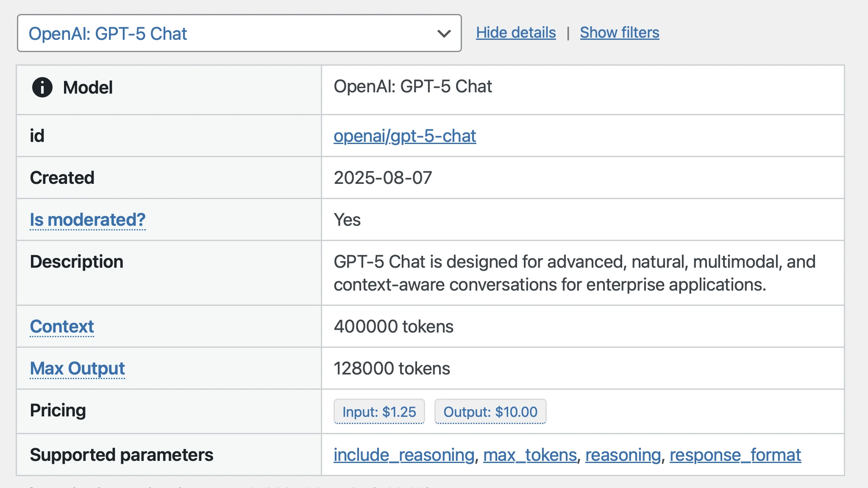
Task: Click the Max Output label link
Action: pos(77,369)
